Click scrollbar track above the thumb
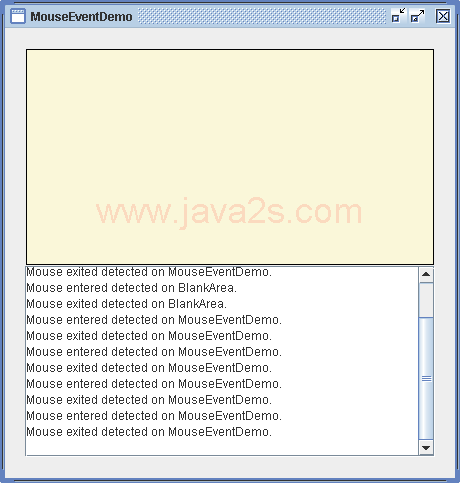The height and width of the screenshot is (483, 460). tap(426, 299)
